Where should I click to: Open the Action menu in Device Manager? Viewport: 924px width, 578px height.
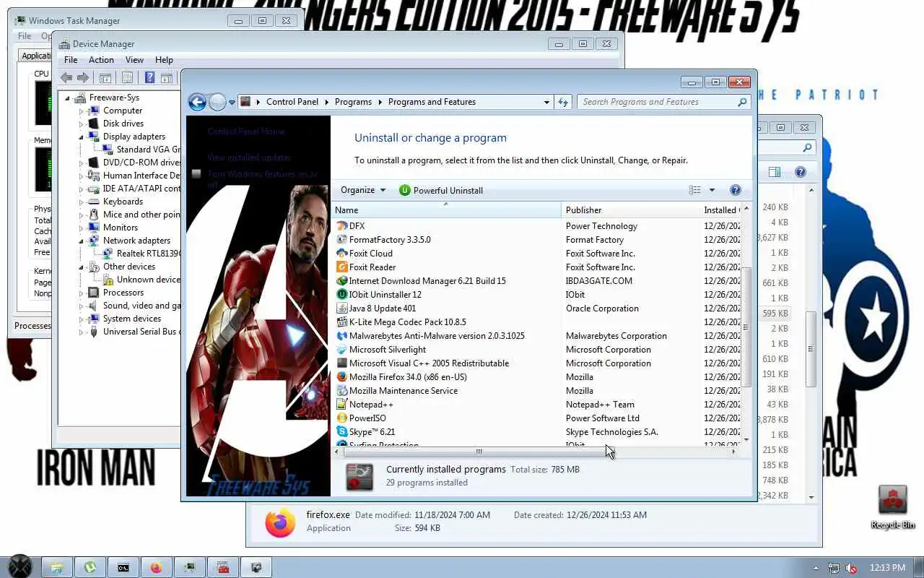click(101, 60)
